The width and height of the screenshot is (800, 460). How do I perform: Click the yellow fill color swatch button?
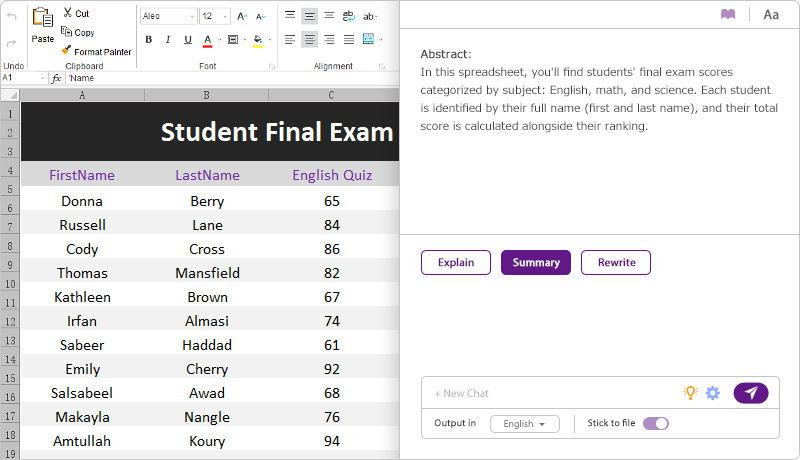257,40
